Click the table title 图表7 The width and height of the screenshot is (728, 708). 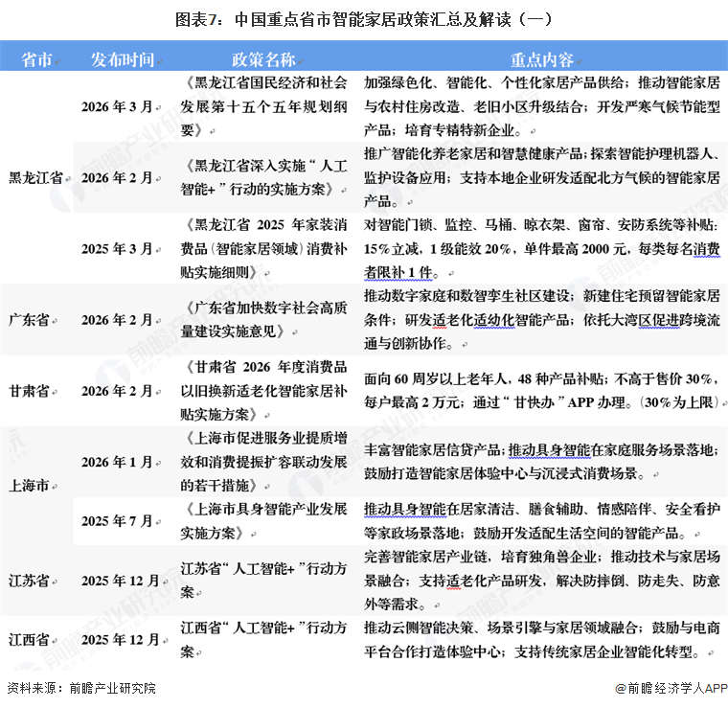coord(363,19)
